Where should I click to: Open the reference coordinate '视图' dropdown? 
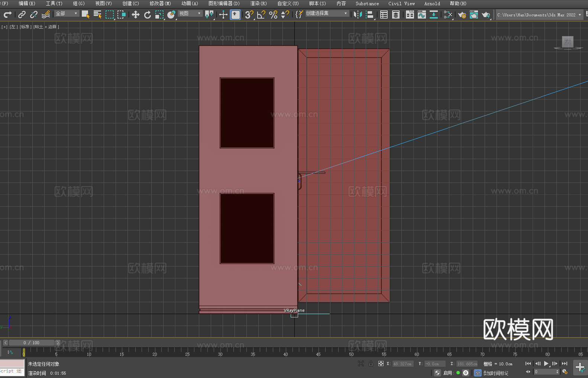coord(190,13)
